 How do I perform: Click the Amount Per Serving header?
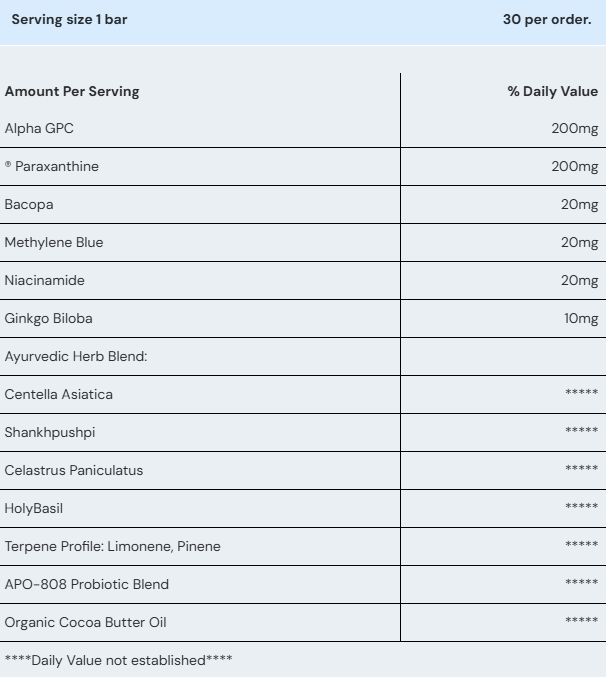pos(72,92)
